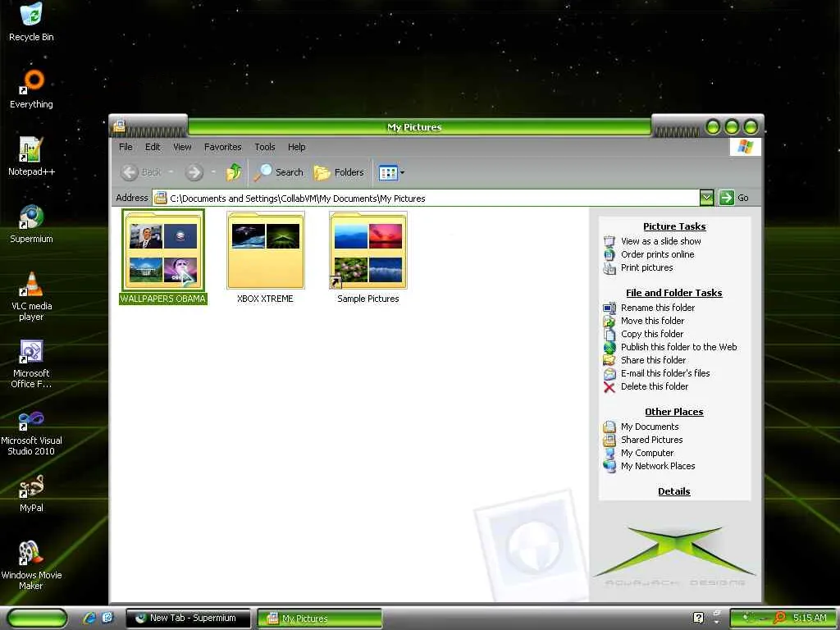Click the My Pictures taskbar button
840x630 pixels.
[320, 619]
